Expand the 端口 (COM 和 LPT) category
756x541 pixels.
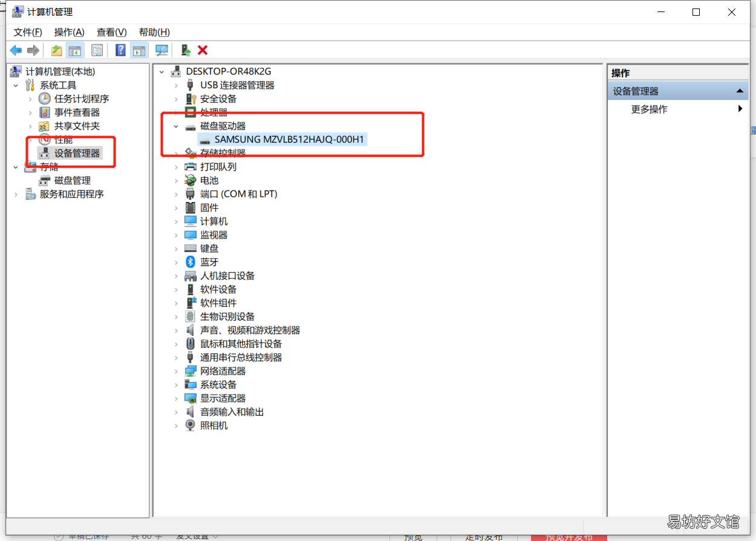pyautogui.click(x=177, y=194)
